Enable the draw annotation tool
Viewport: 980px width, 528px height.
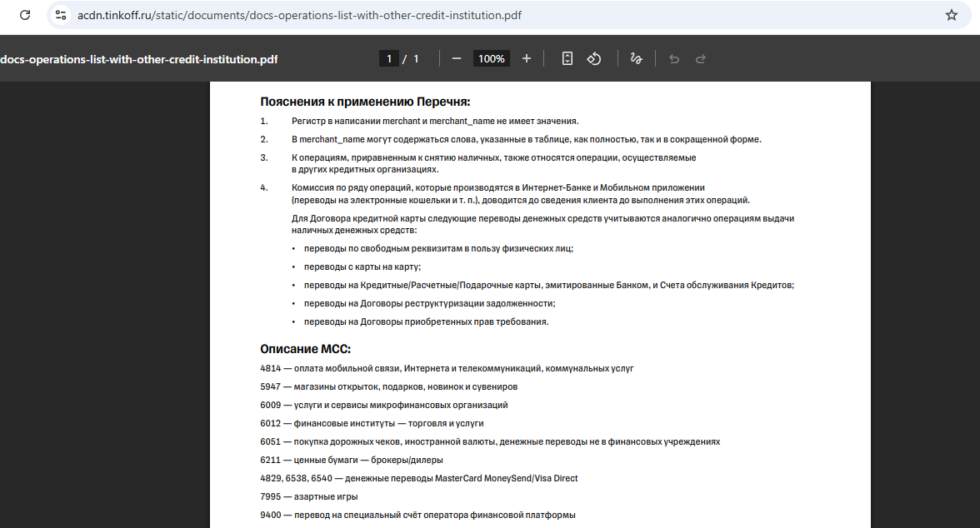click(636, 59)
